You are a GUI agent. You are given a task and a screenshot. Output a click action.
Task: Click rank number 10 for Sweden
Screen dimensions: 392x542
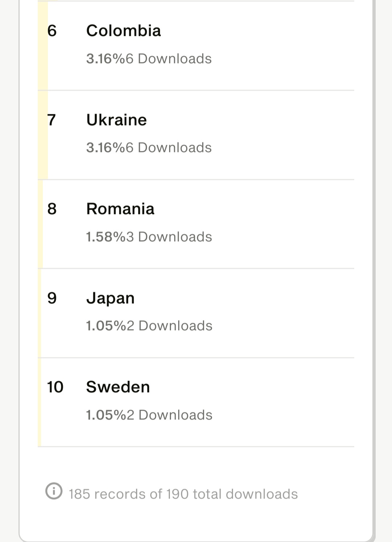pyautogui.click(x=55, y=387)
